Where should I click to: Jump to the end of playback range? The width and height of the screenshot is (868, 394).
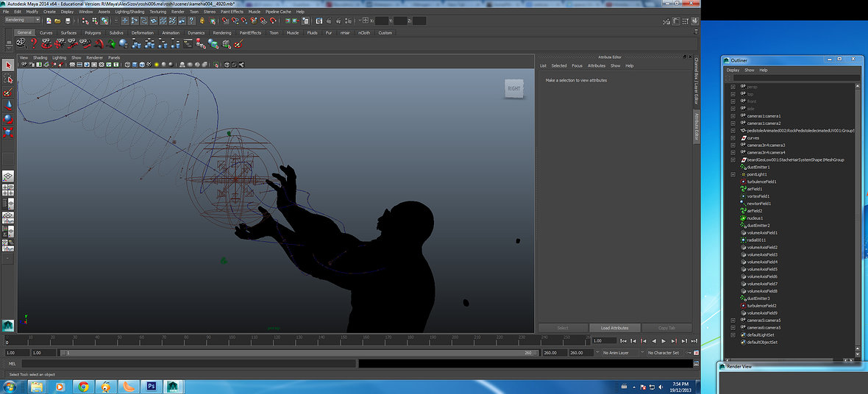pyautogui.click(x=693, y=341)
